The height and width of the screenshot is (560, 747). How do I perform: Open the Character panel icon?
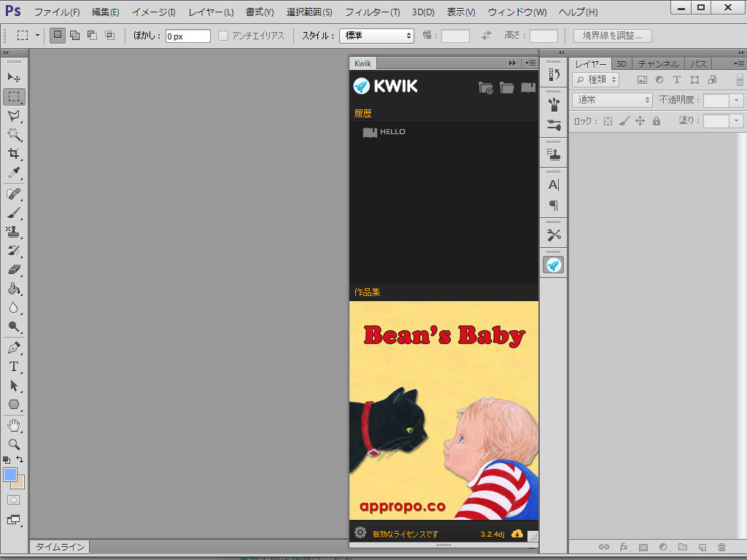(554, 184)
